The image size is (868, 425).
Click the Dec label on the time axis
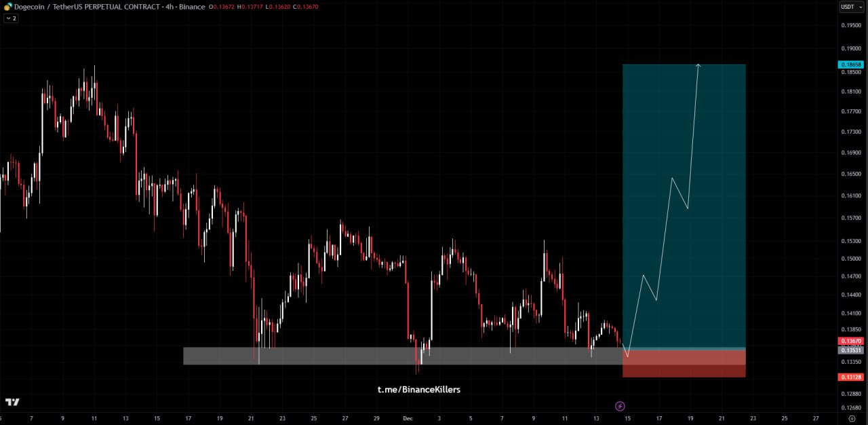coord(408,418)
